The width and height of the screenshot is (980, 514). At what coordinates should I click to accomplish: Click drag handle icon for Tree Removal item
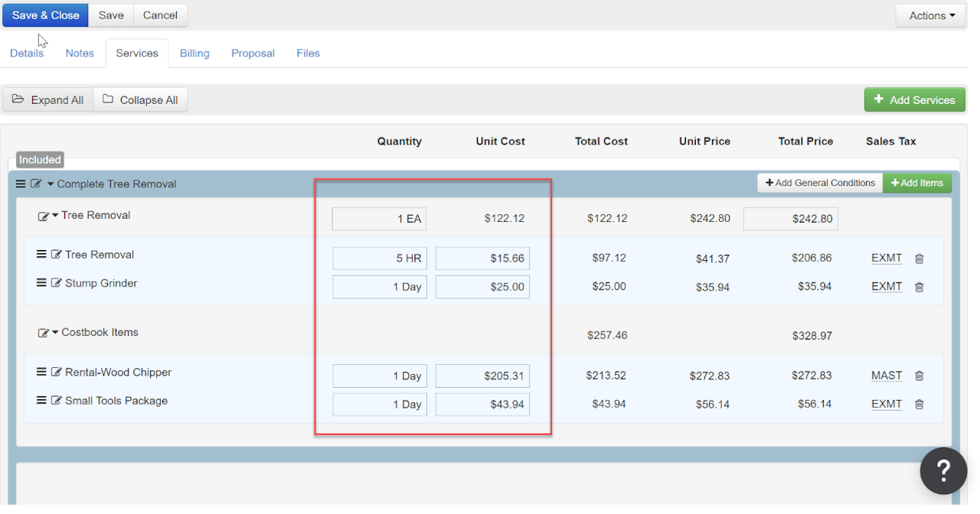pos(41,255)
